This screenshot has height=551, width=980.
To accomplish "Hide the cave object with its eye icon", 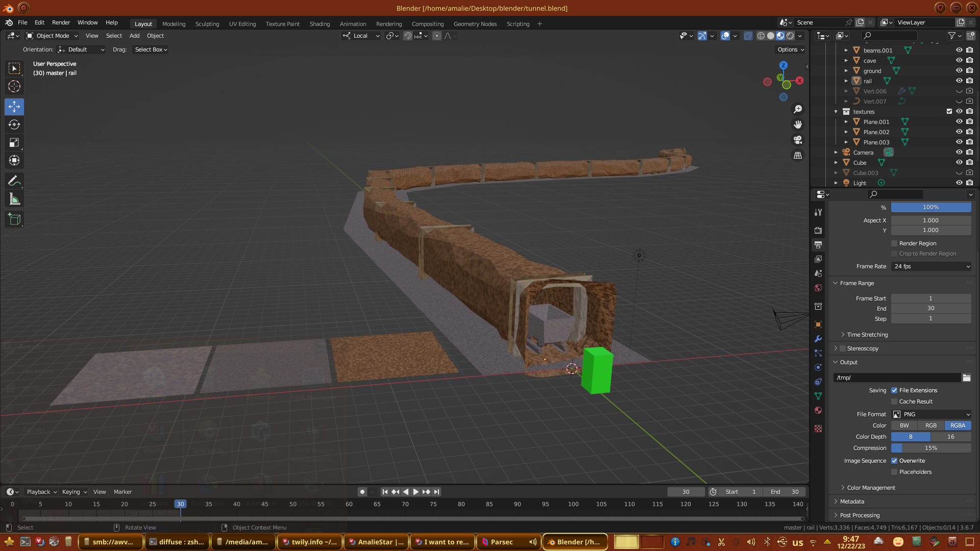I will pos(959,60).
